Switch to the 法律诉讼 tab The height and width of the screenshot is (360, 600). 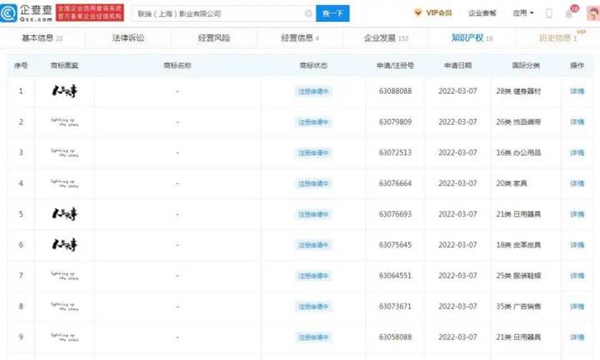coord(128,38)
